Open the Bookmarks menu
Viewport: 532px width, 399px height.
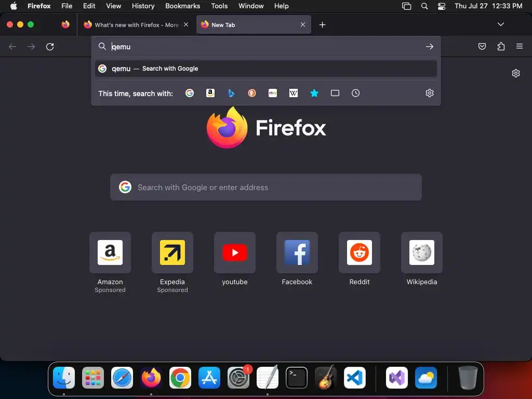[x=182, y=6]
